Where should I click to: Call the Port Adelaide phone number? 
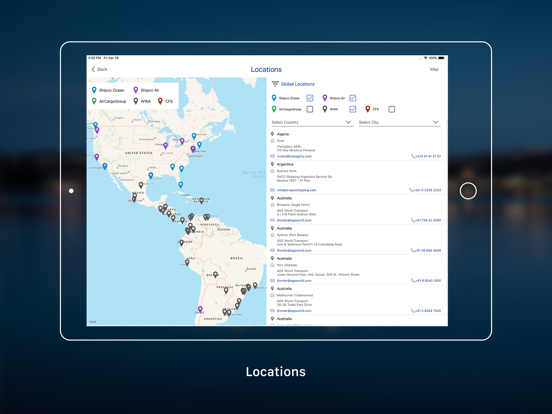(426, 281)
